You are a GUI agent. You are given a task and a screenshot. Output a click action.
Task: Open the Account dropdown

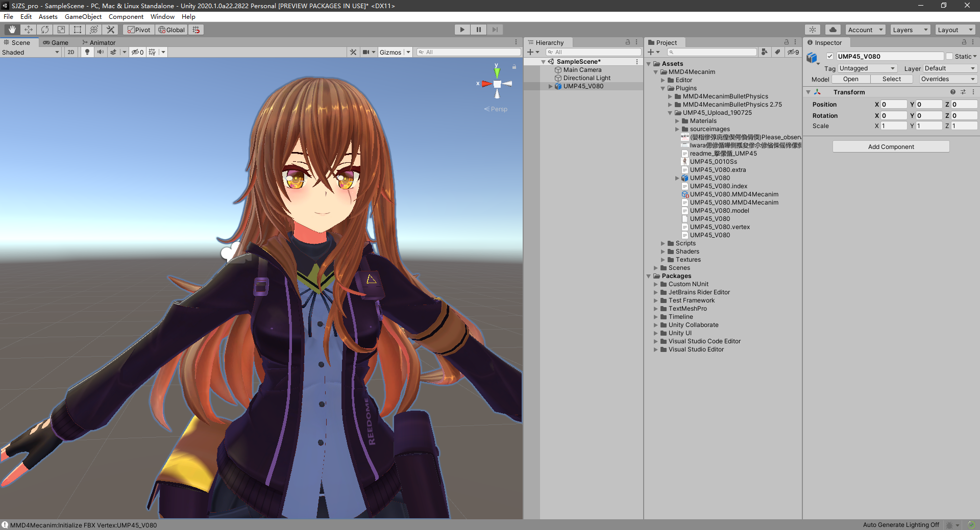coord(865,30)
